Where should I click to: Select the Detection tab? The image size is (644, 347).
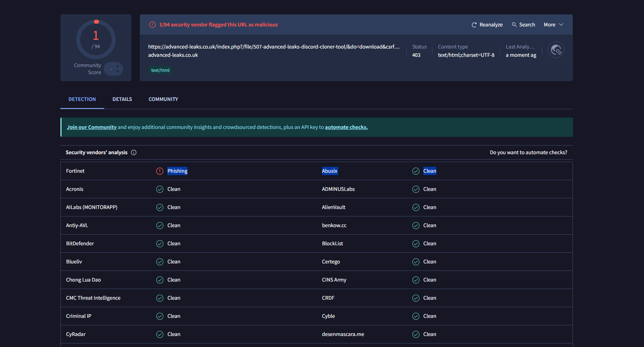(x=82, y=99)
